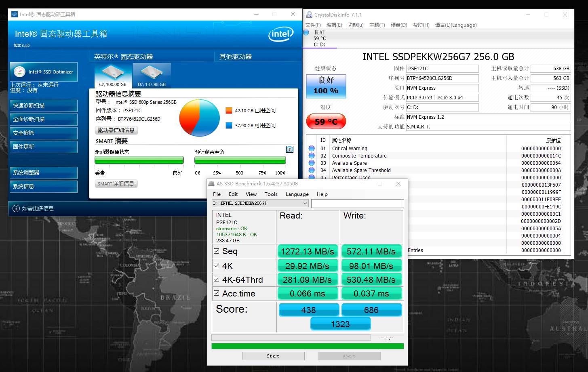Image resolution: width=588 pixels, height=372 pixels.
Task: Click the Start button in AS SSD
Action: pyautogui.click(x=273, y=356)
